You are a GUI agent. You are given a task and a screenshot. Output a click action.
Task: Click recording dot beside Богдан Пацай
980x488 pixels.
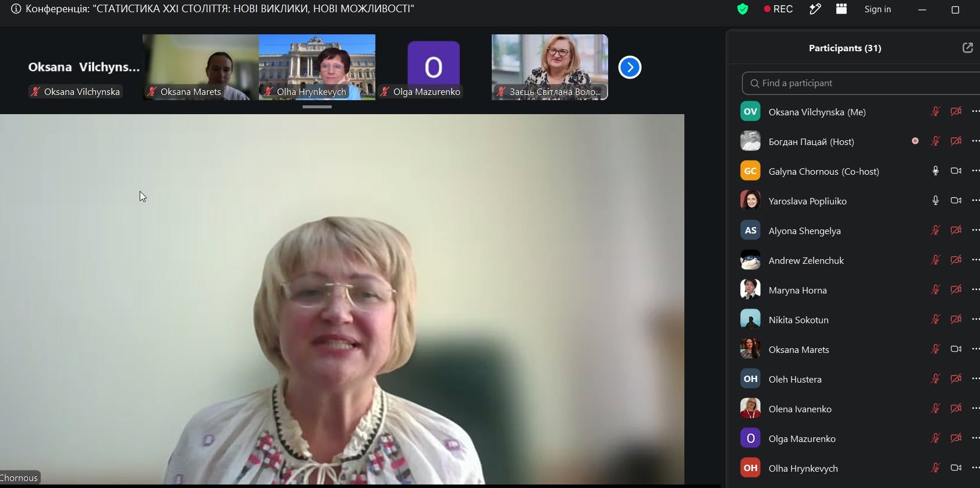(915, 141)
